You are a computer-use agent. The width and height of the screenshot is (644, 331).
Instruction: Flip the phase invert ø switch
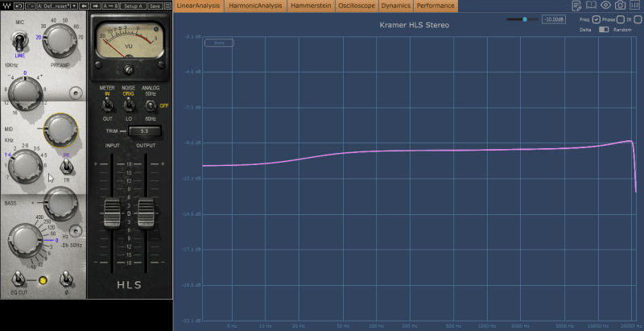[66, 279]
